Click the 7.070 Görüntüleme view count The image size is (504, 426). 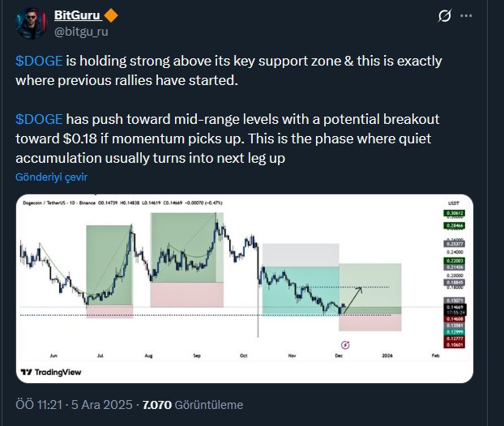coord(192,404)
